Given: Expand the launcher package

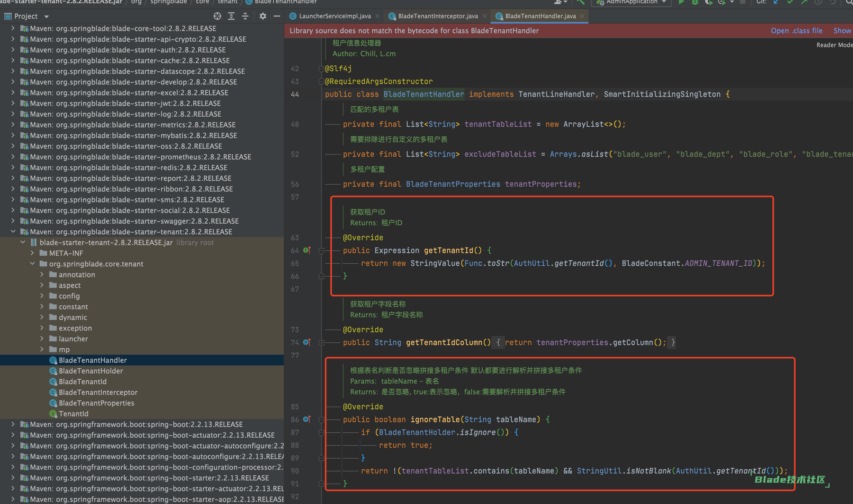Looking at the screenshot, I should 42,339.
